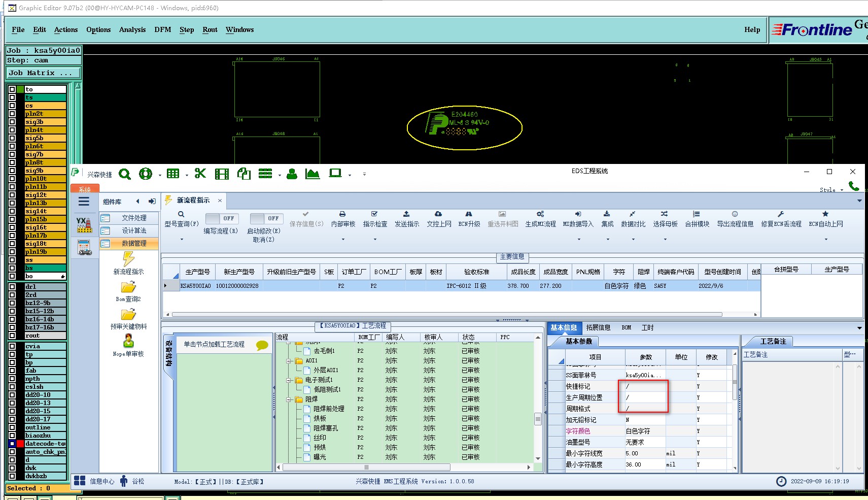Switch to BOM tab
This screenshot has height=500, width=868.
pyautogui.click(x=627, y=327)
